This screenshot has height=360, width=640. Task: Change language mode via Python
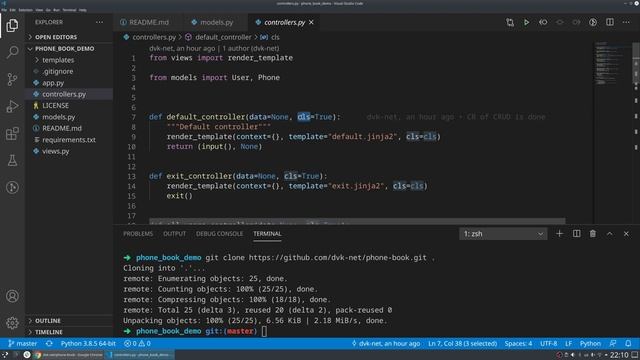tap(590, 344)
